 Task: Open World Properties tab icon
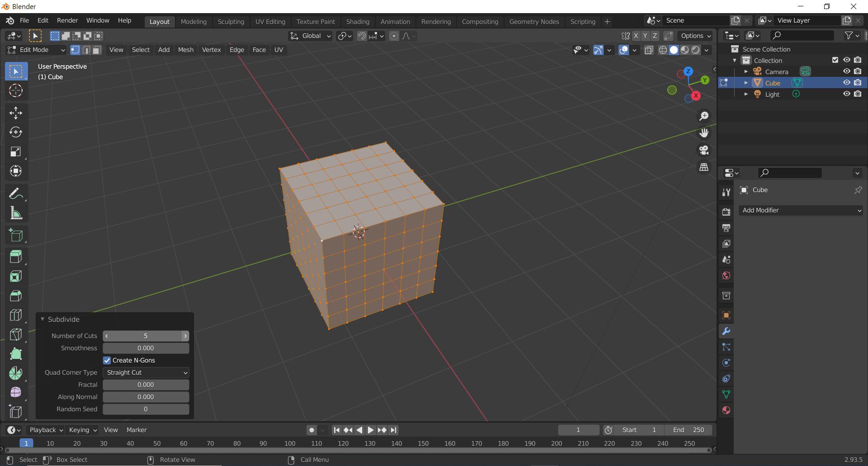pyautogui.click(x=726, y=275)
